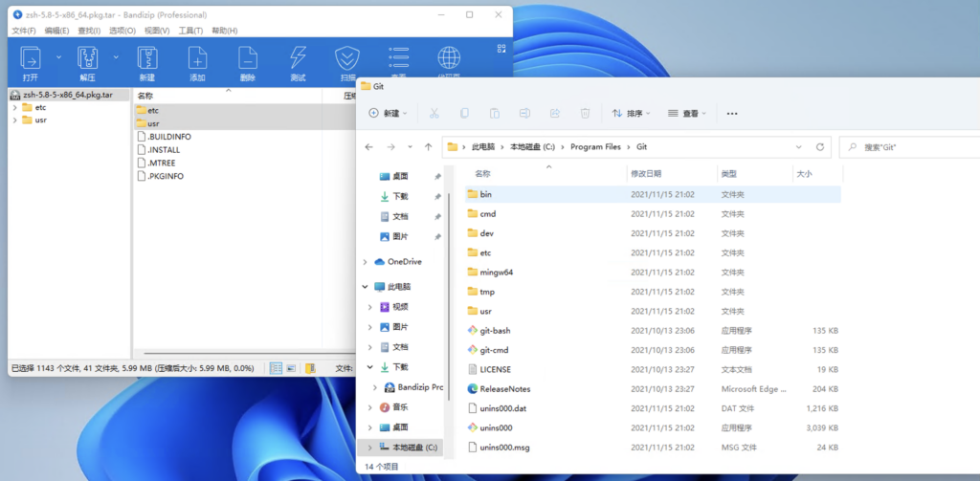Click the Paste icon in Explorer toolbar
The image size is (980, 481).
pyautogui.click(x=495, y=113)
